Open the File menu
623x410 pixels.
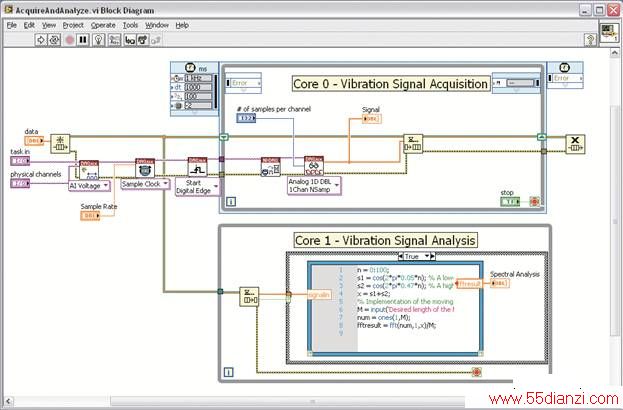(x=12, y=25)
